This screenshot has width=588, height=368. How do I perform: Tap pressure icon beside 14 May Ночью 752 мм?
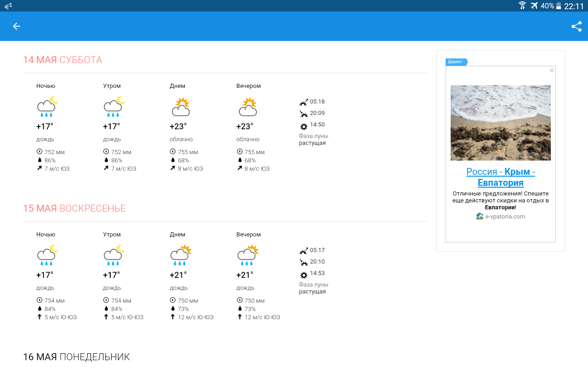39,151
